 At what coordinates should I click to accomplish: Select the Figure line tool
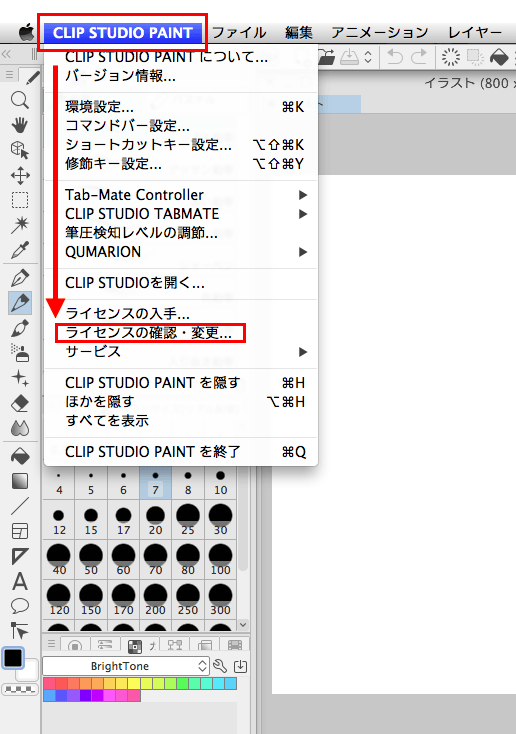pyautogui.click(x=20, y=506)
